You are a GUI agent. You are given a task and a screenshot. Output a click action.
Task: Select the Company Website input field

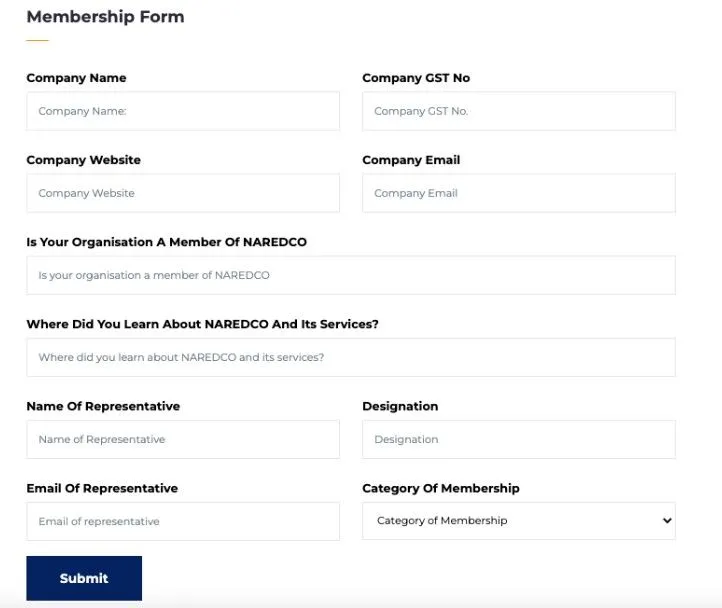click(183, 193)
